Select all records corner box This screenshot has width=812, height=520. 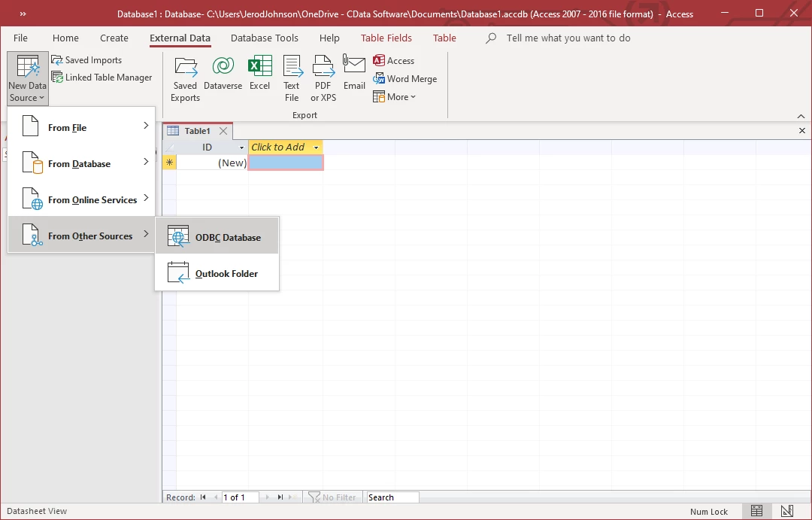pyautogui.click(x=169, y=147)
